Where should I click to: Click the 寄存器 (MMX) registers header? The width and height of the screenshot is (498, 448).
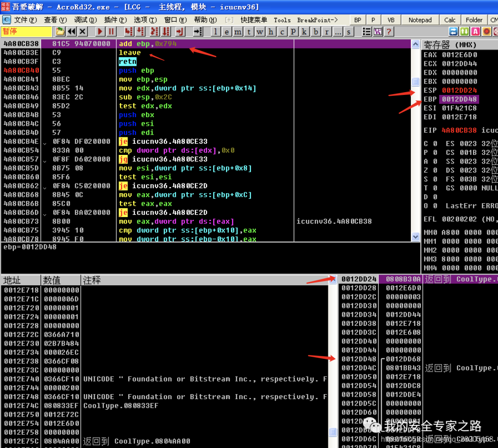click(459, 45)
